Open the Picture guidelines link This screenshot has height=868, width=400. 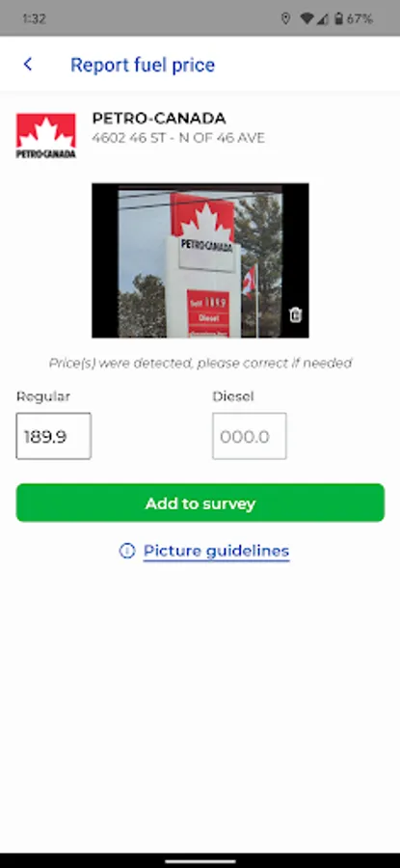pos(216,551)
